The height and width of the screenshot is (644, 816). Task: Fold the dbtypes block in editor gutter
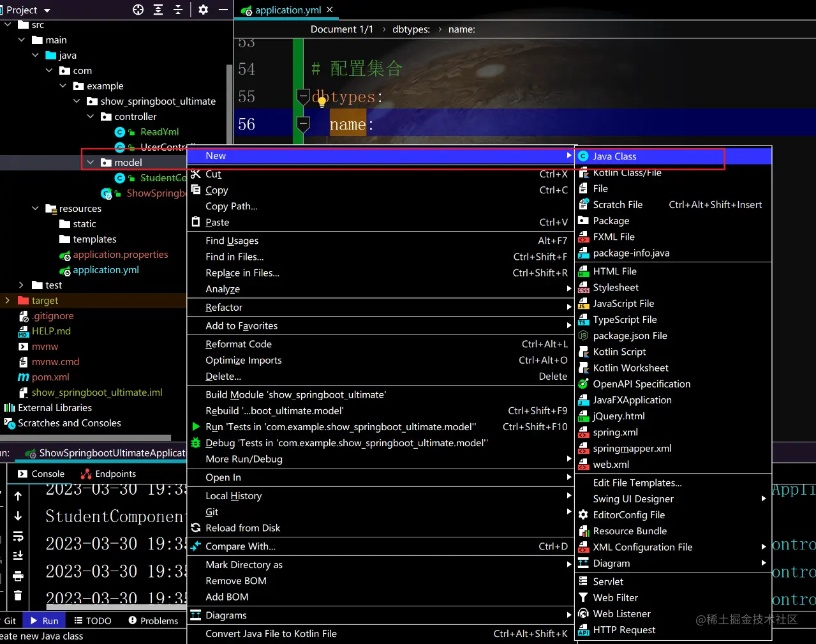pos(304,96)
